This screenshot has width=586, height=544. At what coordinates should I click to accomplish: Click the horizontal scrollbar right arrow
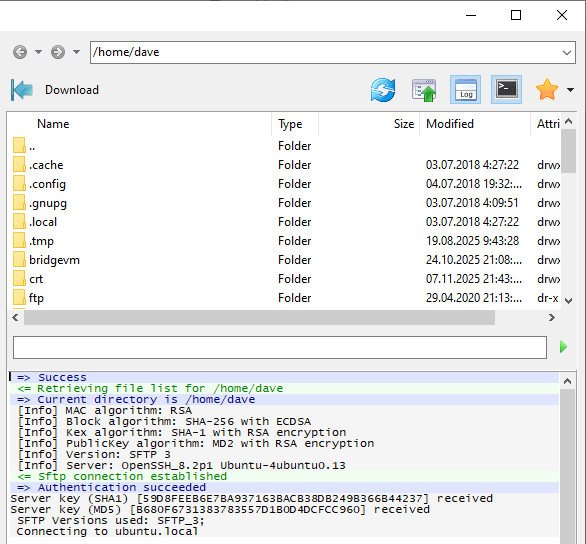552,318
